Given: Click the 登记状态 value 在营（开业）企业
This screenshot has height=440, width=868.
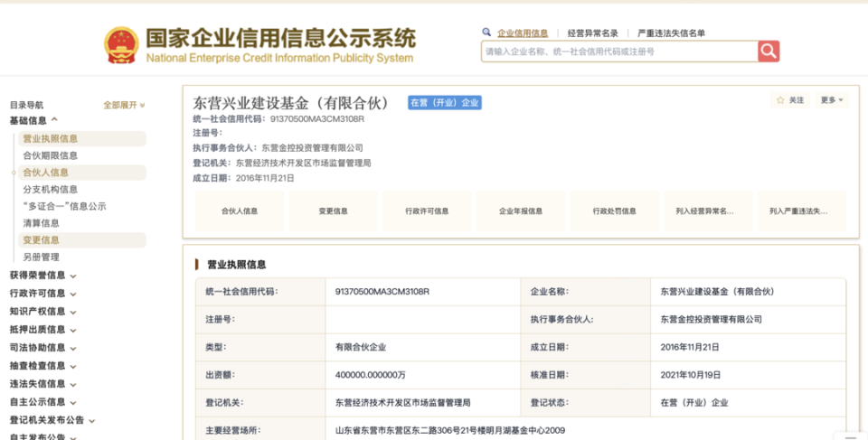Looking at the screenshot, I should [694, 402].
